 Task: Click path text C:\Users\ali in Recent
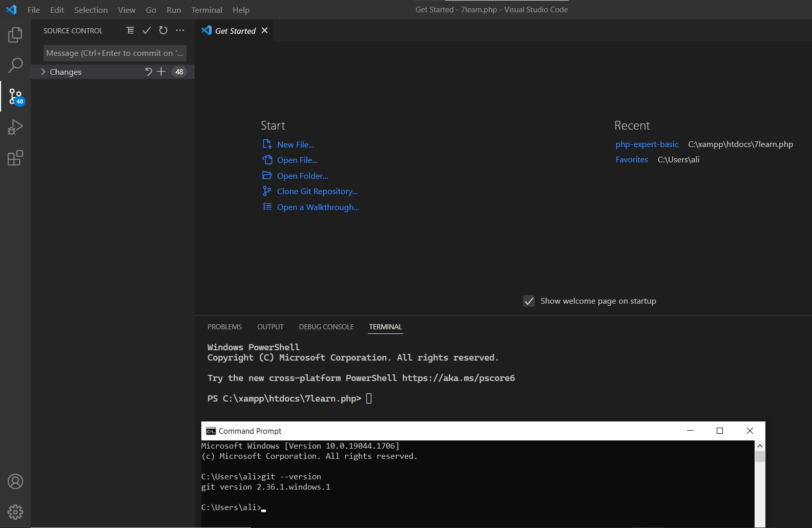tap(678, 160)
